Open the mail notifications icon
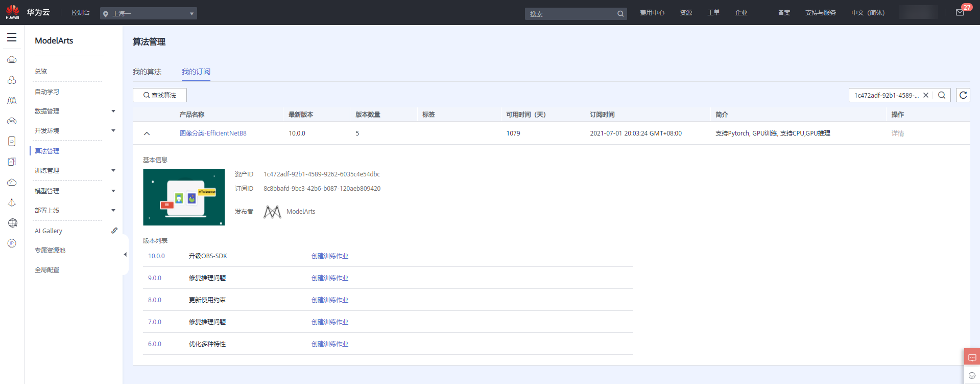This screenshot has height=384, width=980. [x=960, y=13]
